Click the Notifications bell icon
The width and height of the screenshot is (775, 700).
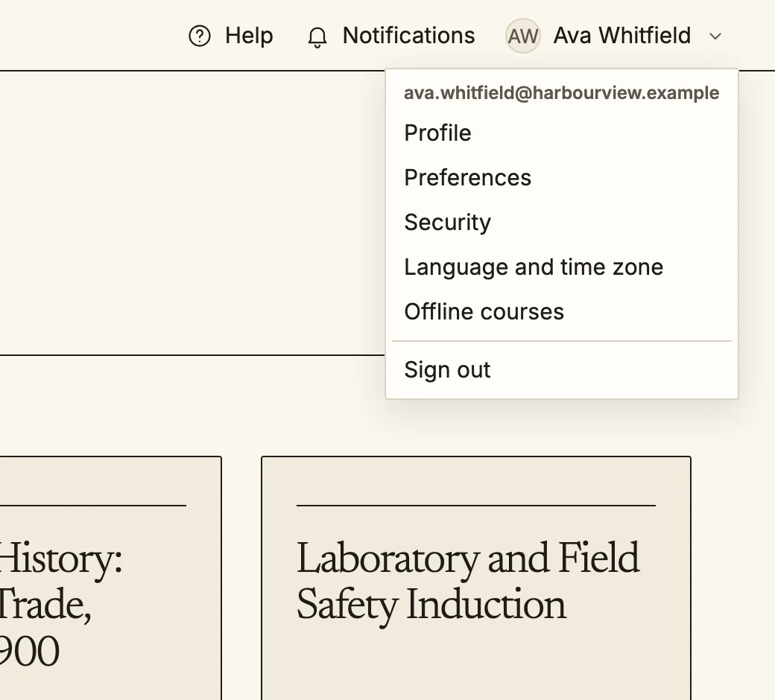point(317,37)
